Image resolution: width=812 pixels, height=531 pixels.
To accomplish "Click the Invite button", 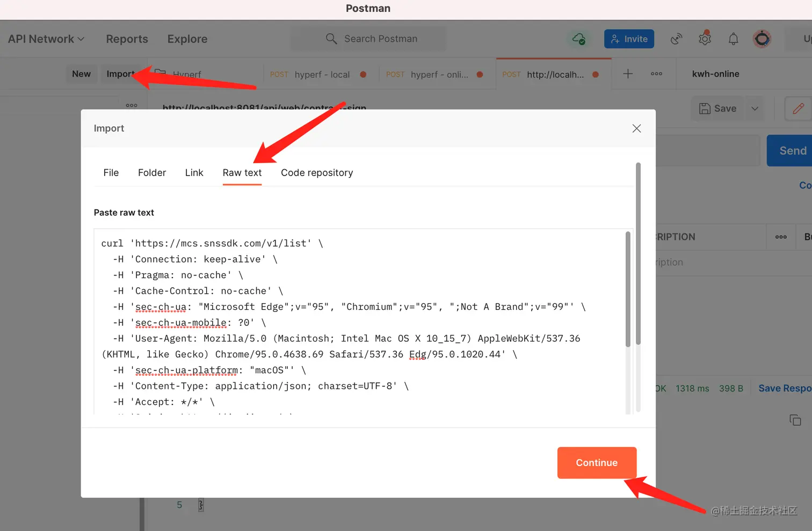I will tap(629, 39).
